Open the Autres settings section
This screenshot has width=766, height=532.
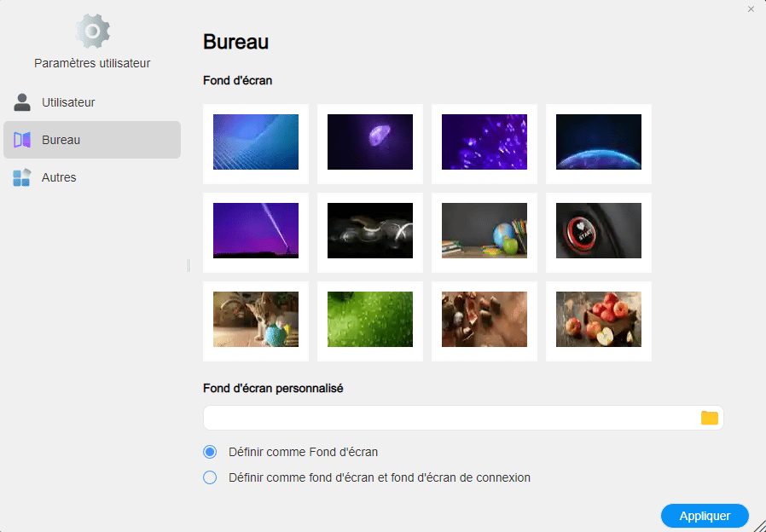(92, 177)
